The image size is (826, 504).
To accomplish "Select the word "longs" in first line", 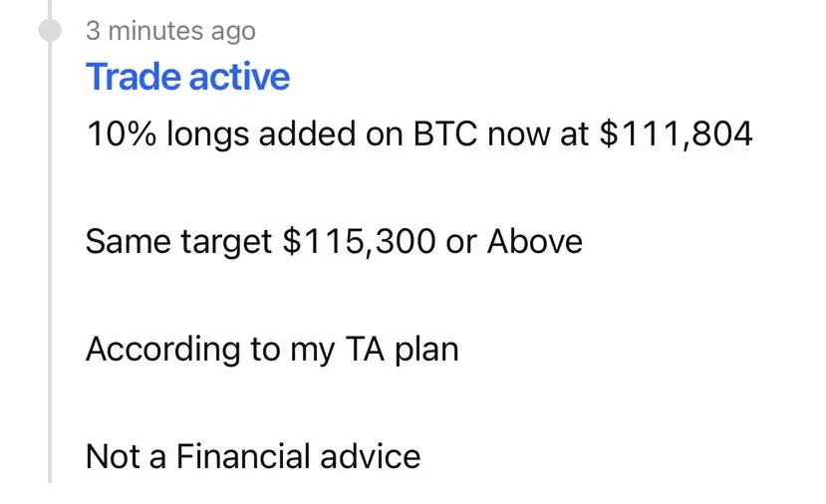I will [x=207, y=134].
